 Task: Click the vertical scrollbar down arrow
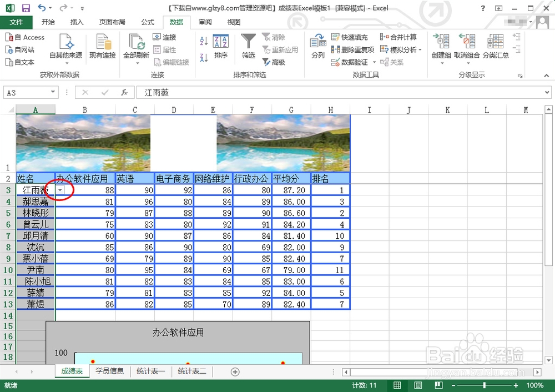coord(548,360)
